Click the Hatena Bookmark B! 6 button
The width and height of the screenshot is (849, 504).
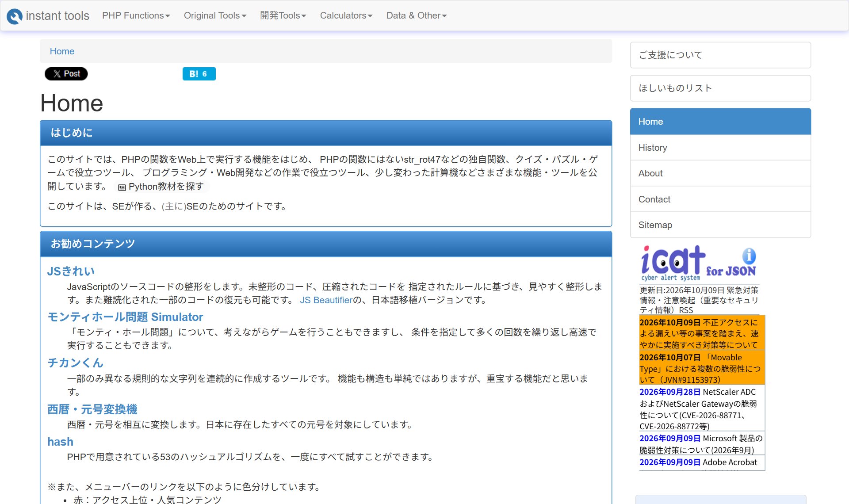[199, 74]
